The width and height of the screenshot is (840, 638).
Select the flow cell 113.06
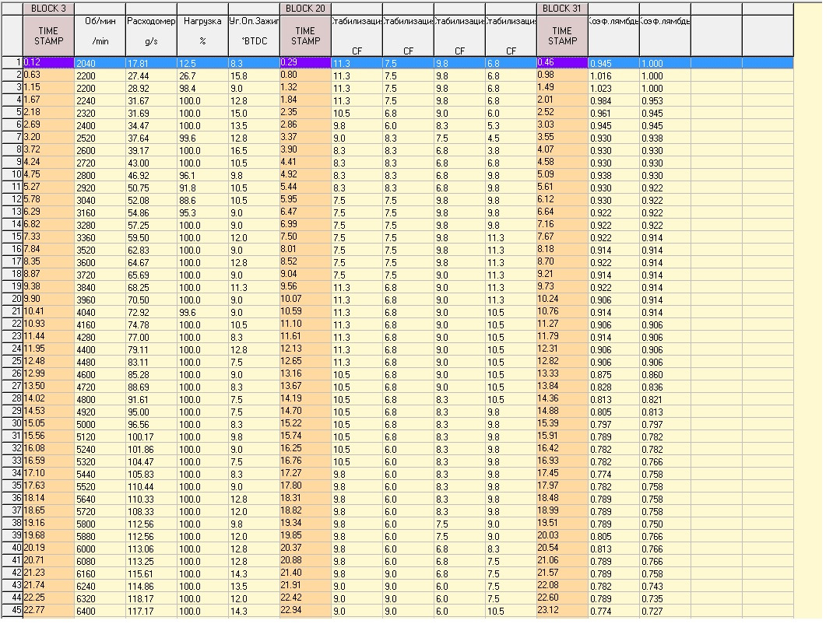[151, 549]
